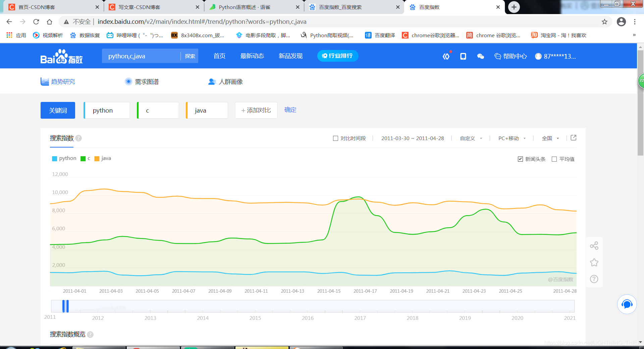
Task: Enable the 平均值 checkbox
Action: click(x=554, y=159)
